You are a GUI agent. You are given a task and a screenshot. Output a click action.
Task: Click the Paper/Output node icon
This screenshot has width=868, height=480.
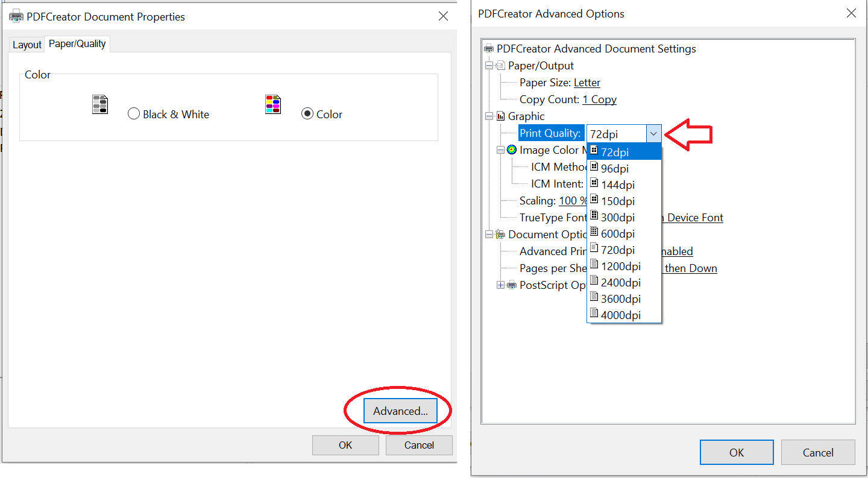click(500, 66)
